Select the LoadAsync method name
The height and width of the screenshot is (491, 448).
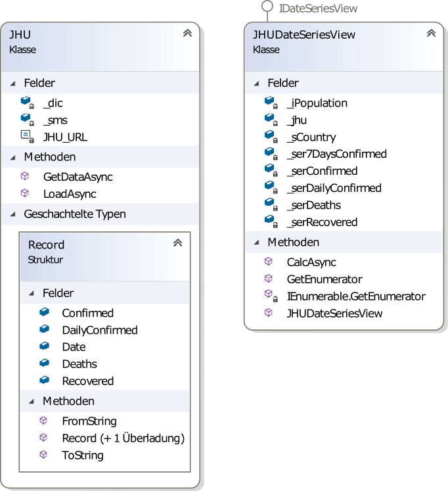70,194
